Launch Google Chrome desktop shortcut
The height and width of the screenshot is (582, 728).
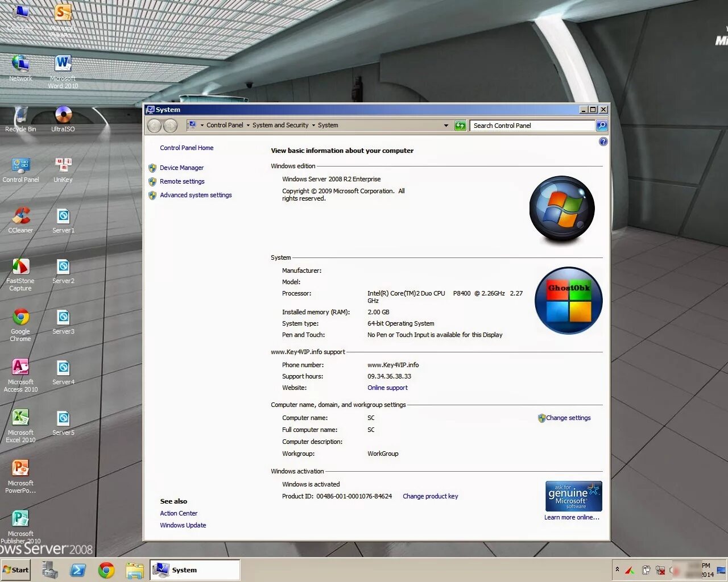tap(20, 324)
